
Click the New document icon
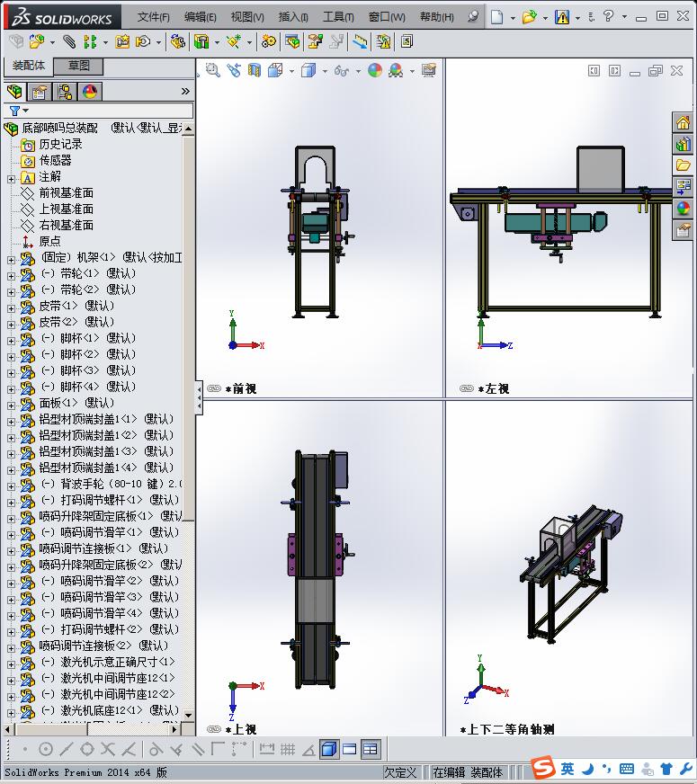click(496, 17)
